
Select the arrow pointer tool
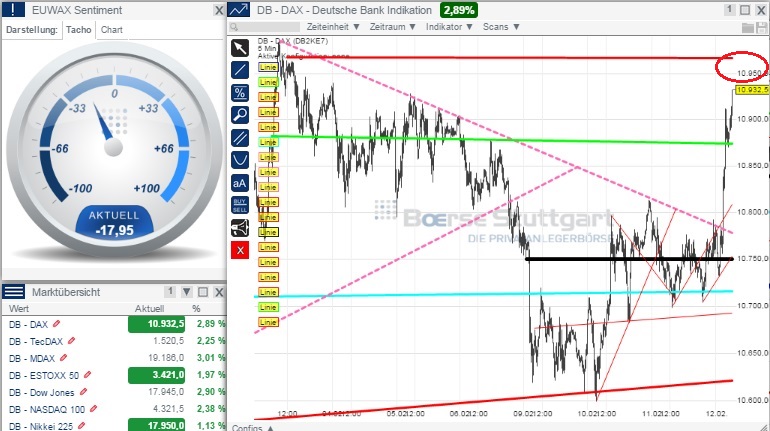240,48
